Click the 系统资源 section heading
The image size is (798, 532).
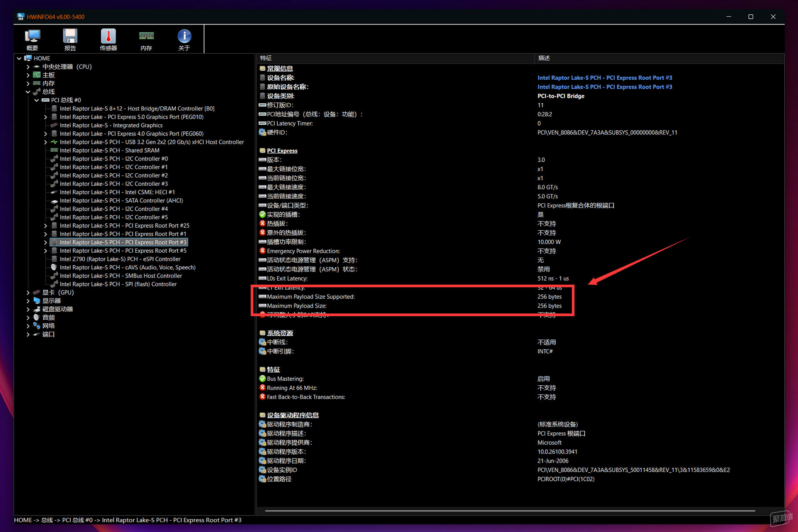pyautogui.click(x=280, y=333)
